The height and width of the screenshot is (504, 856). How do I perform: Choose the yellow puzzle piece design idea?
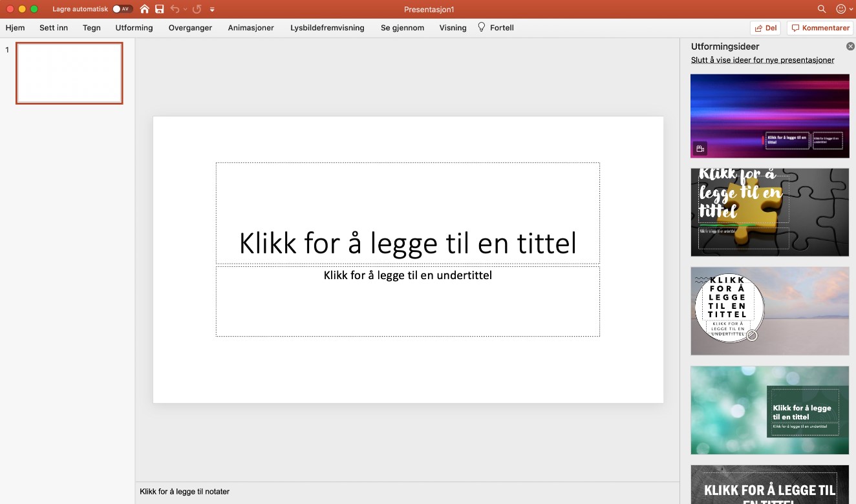(769, 212)
